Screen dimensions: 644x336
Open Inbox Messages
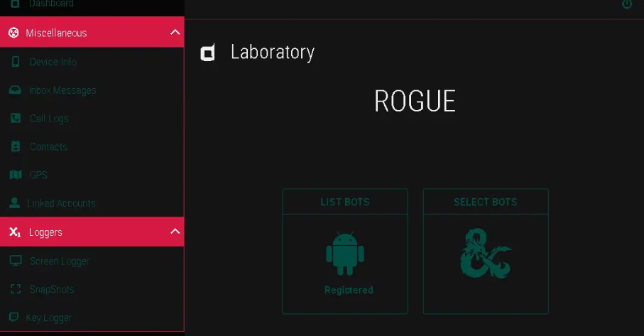pyautogui.click(x=62, y=90)
